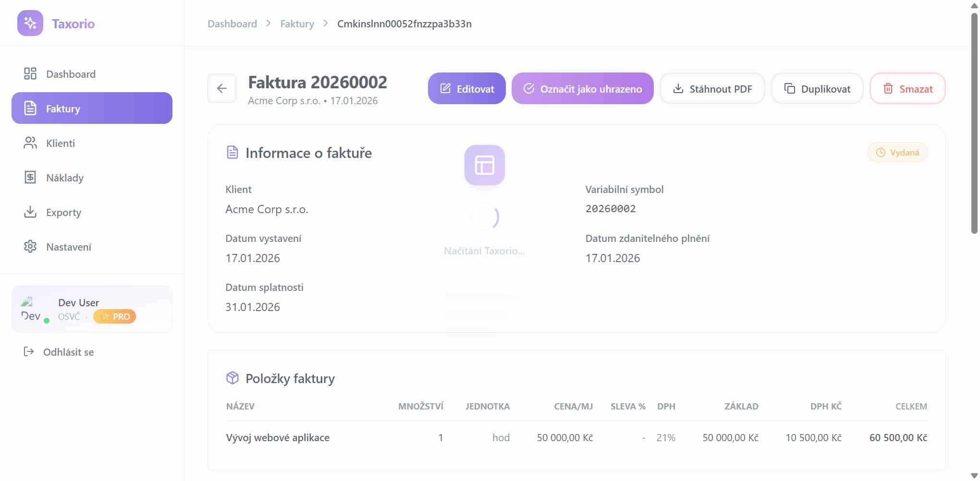The height and width of the screenshot is (481, 980).
Task: Click the Vydaná status badge
Action: pyautogui.click(x=897, y=153)
